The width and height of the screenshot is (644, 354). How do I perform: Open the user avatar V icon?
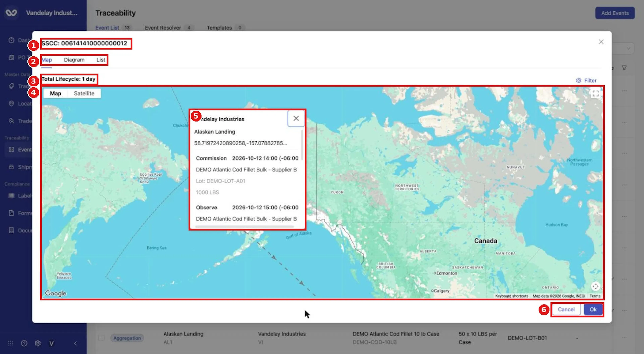click(x=51, y=343)
